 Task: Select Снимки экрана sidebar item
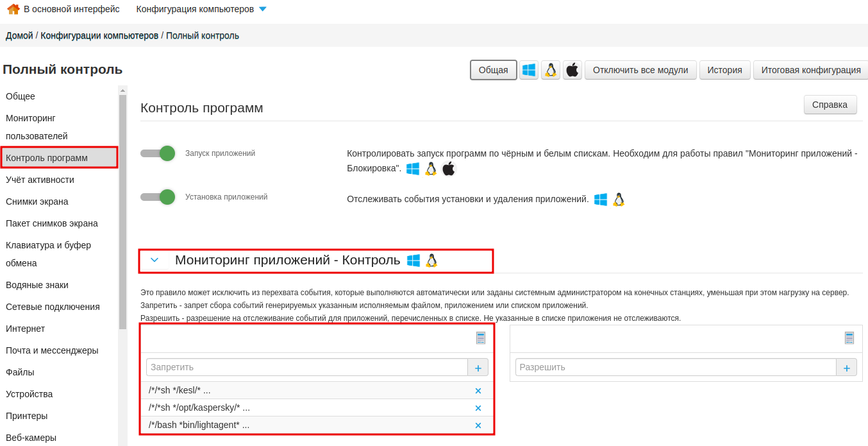(x=37, y=202)
